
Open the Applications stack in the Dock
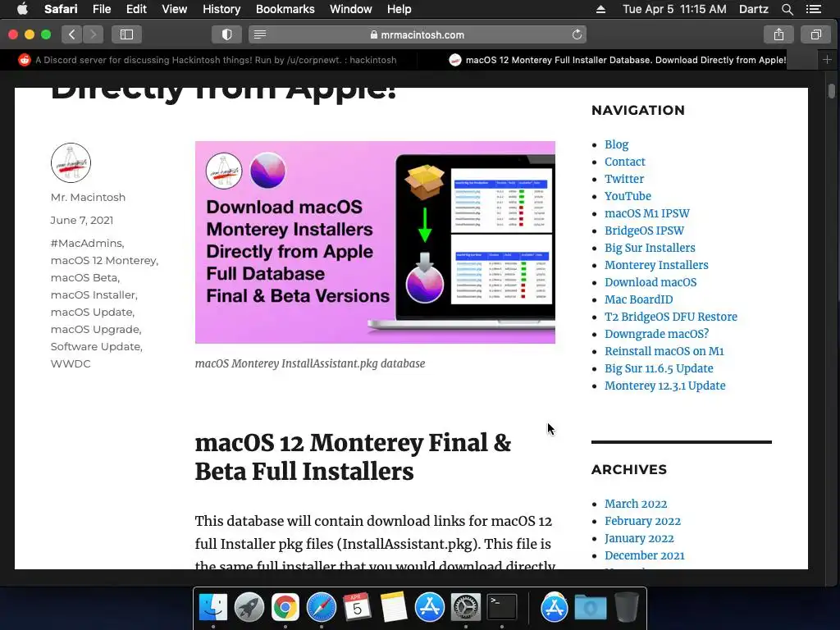coord(555,607)
